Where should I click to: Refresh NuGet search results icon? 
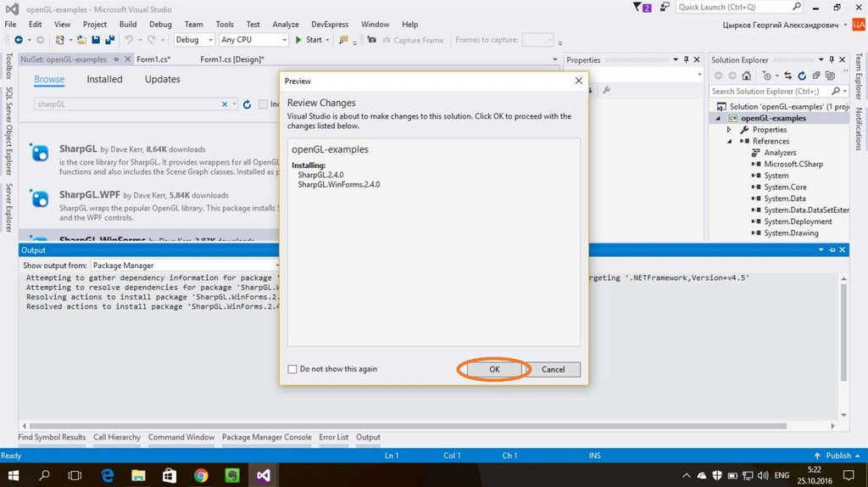click(248, 104)
